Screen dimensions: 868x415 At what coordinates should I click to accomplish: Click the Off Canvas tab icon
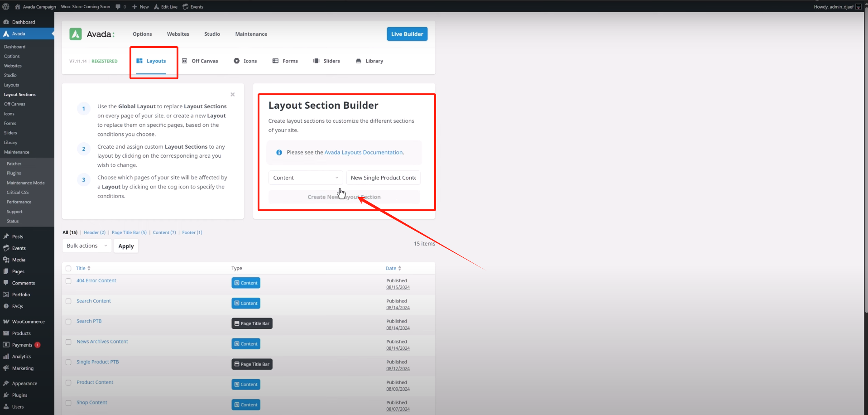(185, 61)
